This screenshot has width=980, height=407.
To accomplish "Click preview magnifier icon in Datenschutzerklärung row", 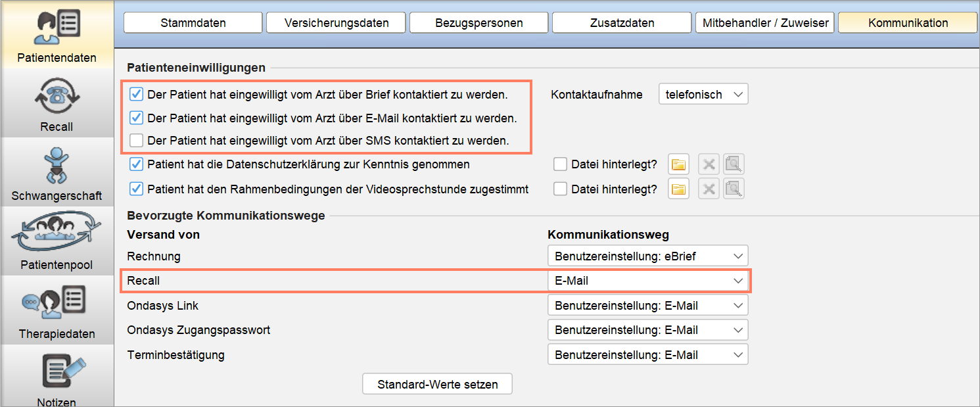I will [x=733, y=164].
